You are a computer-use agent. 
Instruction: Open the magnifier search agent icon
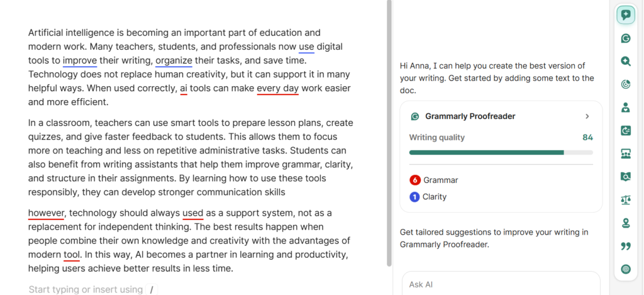point(625,62)
